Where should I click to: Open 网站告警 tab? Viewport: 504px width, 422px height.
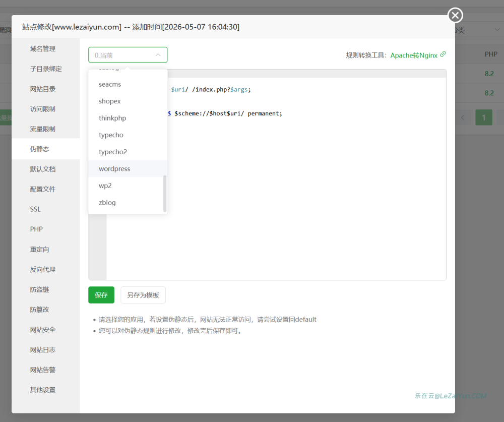coord(46,370)
